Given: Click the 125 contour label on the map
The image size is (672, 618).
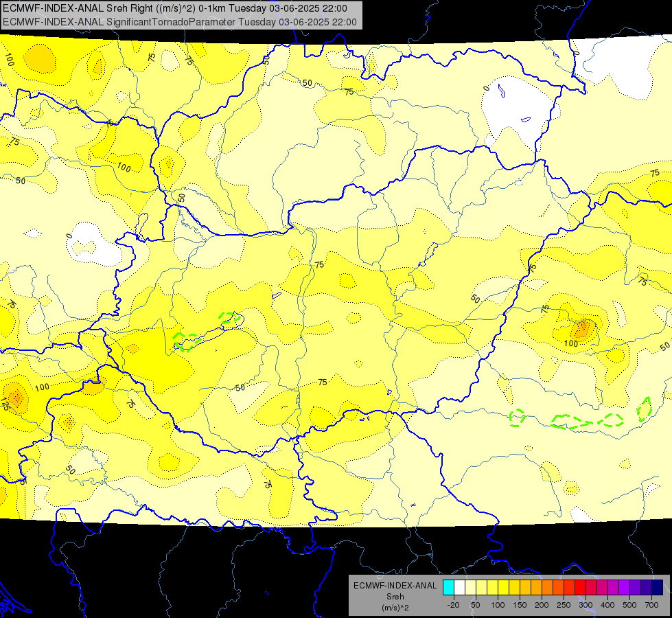Looking at the screenshot, I should (5, 405).
